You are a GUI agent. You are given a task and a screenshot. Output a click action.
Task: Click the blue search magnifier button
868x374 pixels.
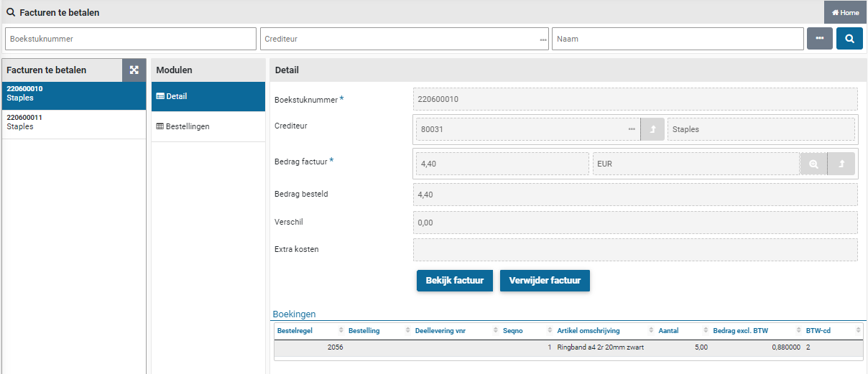[x=849, y=39]
